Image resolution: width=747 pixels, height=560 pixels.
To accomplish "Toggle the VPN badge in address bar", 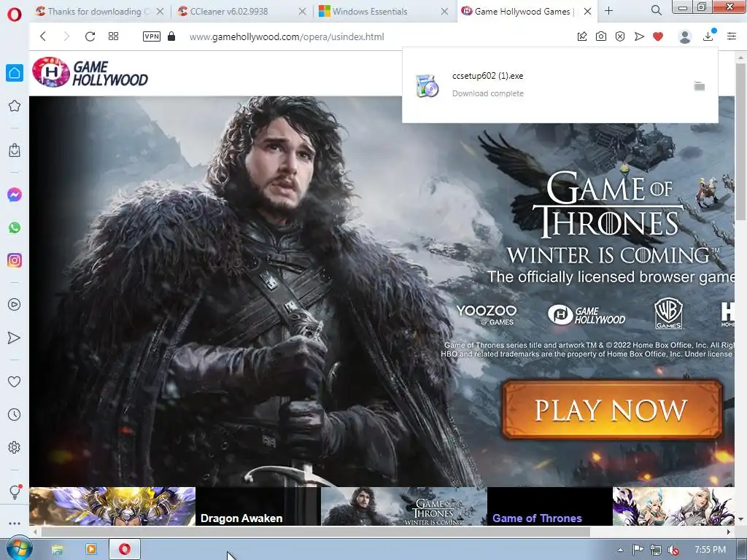I will point(152,36).
